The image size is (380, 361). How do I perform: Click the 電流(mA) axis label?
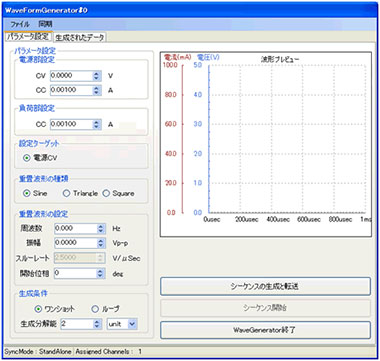[178, 57]
